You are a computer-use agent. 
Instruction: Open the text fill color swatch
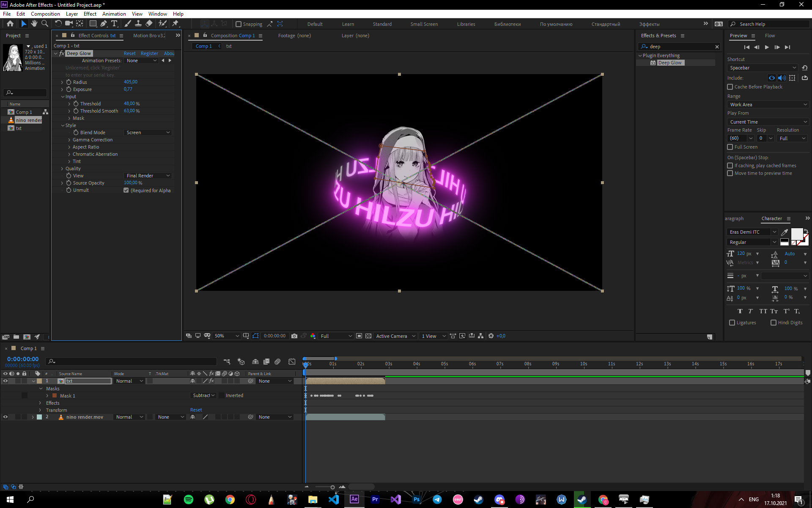point(797,234)
